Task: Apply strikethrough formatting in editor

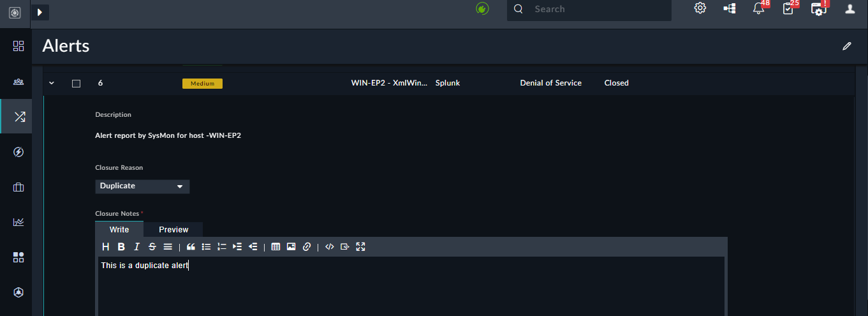Action: coord(152,246)
